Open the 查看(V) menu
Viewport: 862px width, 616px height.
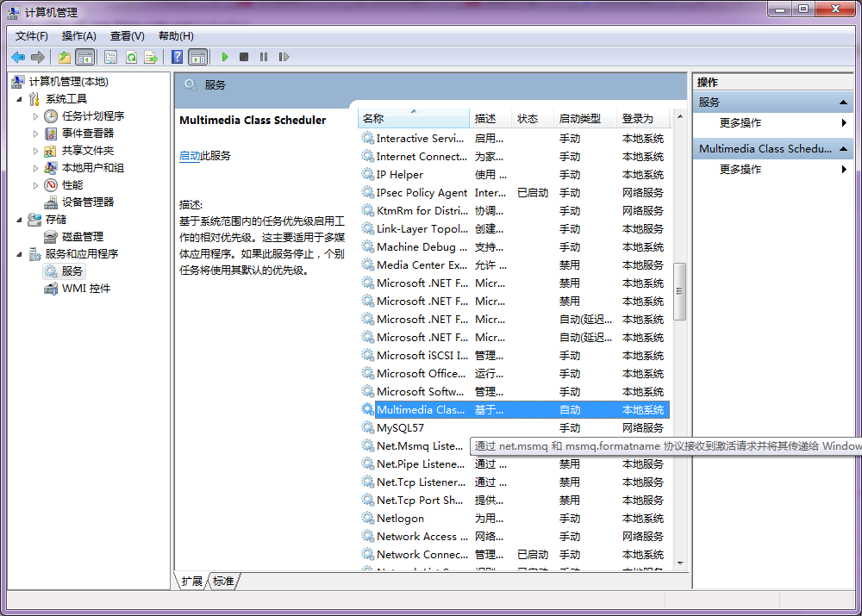point(127,35)
